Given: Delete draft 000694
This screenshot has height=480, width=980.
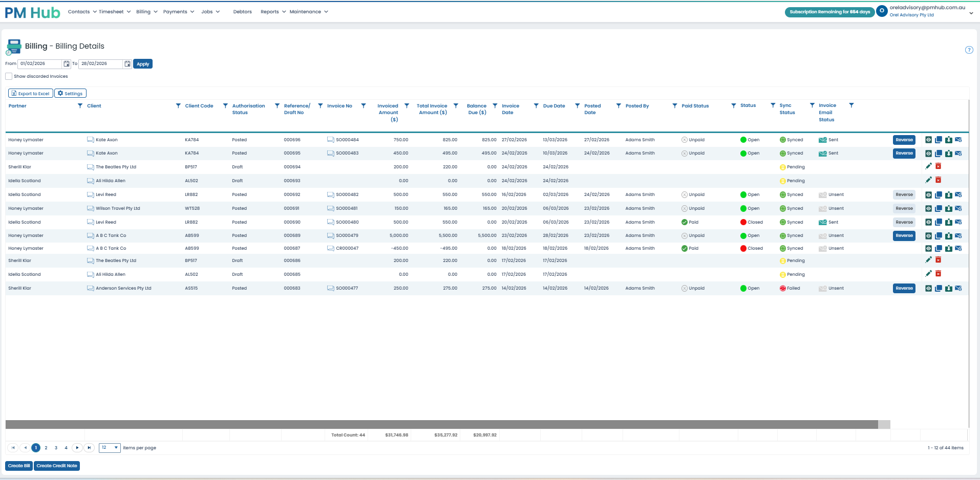Looking at the screenshot, I should click(x=939, y=166).
